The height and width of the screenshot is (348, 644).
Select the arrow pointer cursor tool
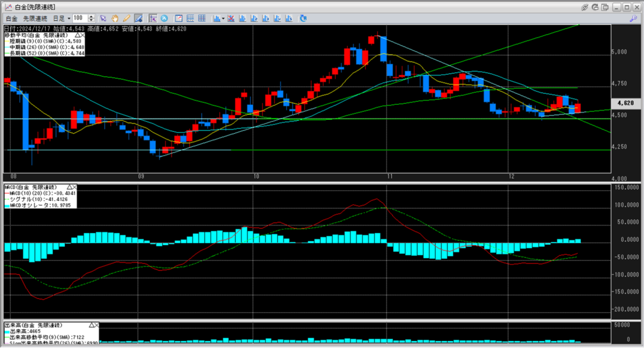[x=104, y=19]
